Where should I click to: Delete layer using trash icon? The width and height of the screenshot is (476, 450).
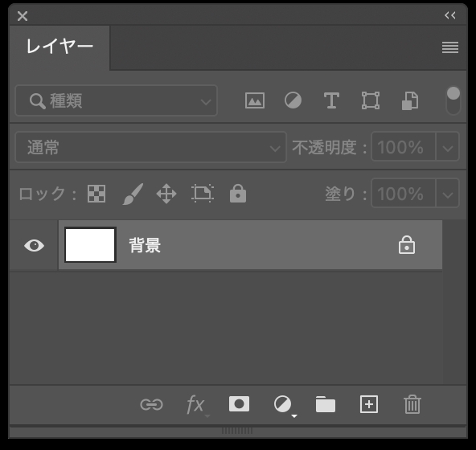click(x=412, y=404)
